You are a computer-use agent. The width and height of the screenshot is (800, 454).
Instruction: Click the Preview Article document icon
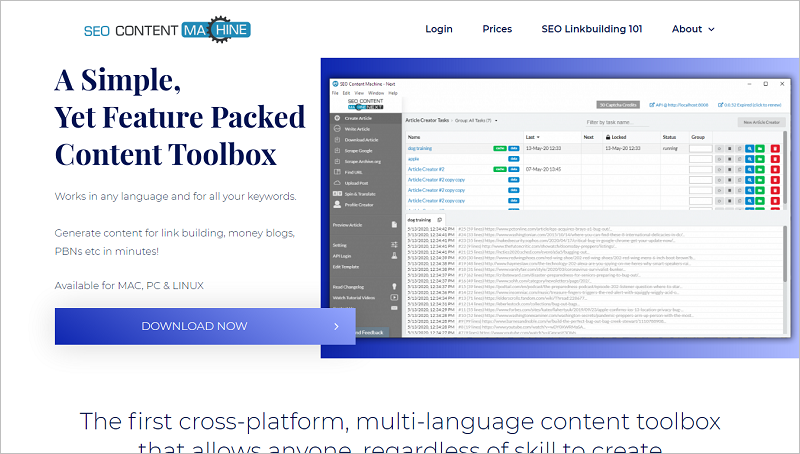tap(394, 224)
